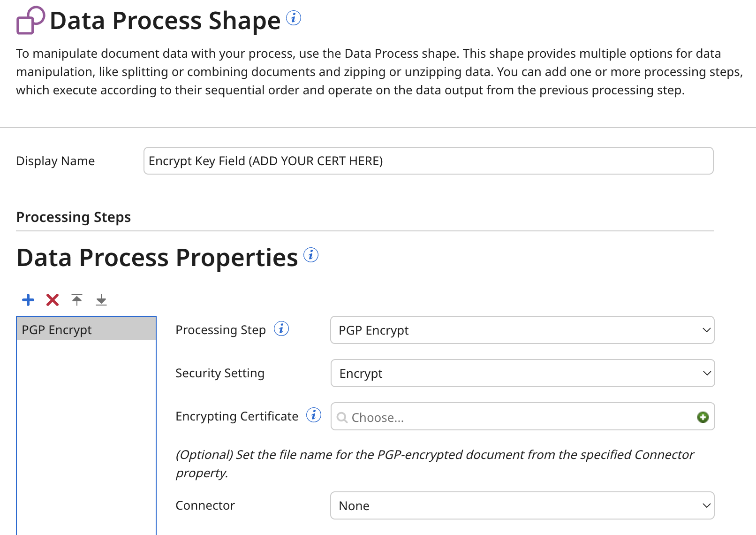Open the Connector dropdown set to None
Image resolution: width=756 pixels, height=535 pixels.
click(x=522, y=505)
